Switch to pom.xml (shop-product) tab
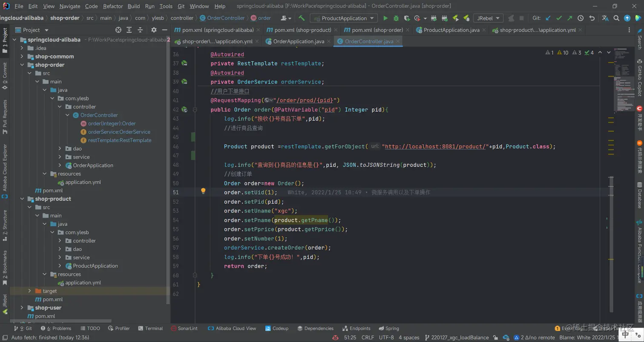 tap(303, 30)
